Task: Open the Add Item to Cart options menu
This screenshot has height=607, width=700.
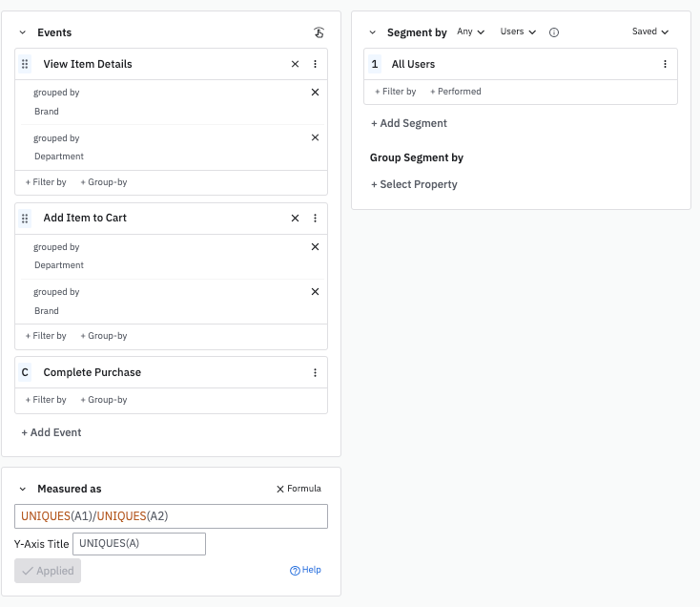Action: click(x=315, y=218)
